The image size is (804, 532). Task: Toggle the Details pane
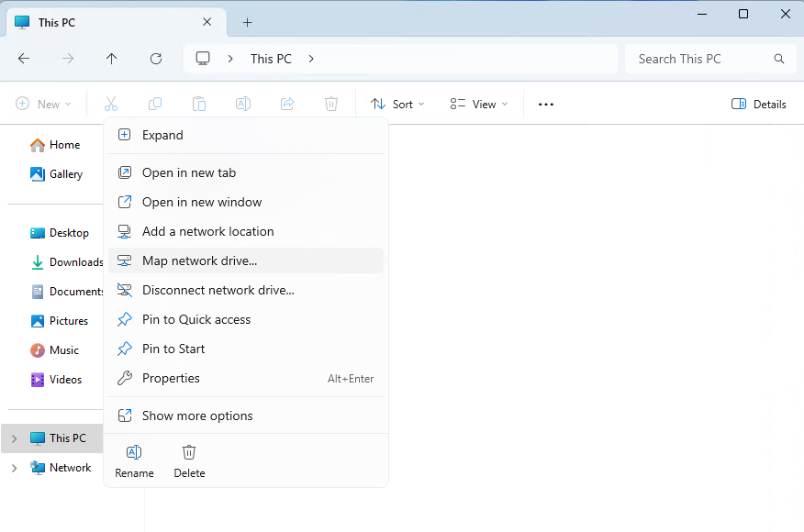coord(758,105)
